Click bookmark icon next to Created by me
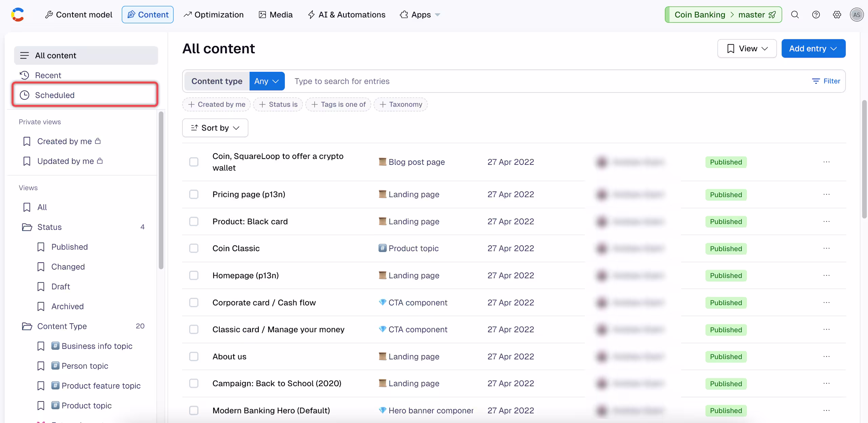 click(x=27, y=141)
